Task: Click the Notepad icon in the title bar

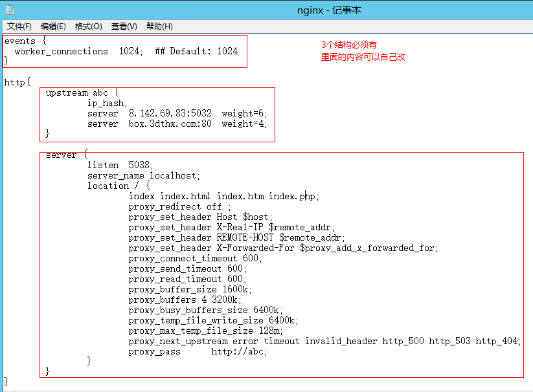Action: click(x=9, y=10)
